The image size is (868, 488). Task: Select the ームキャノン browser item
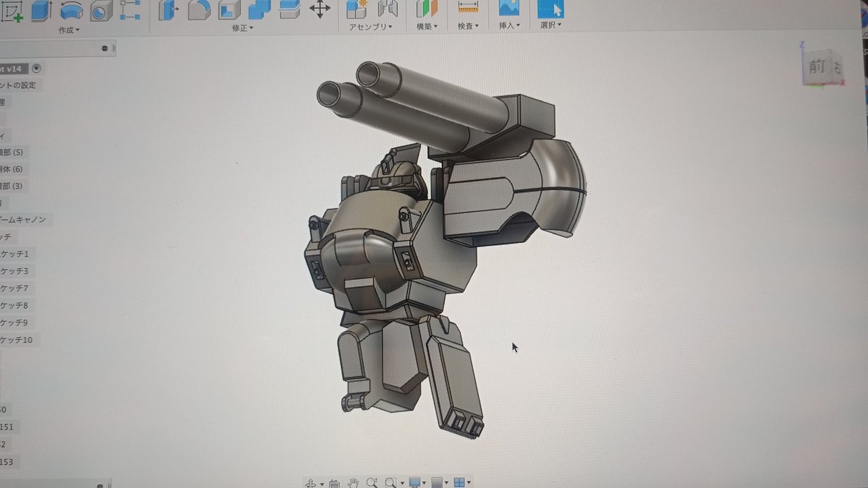[x=27, y=219]
